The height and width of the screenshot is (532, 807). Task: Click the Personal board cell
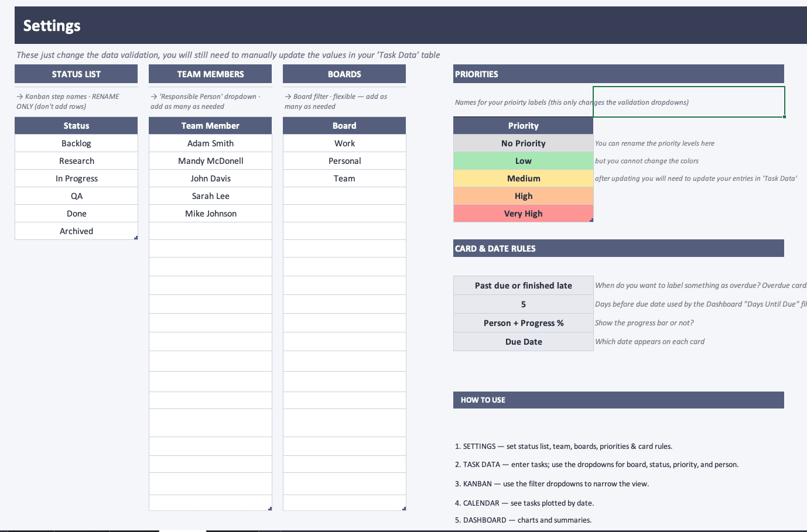(x=344, y=161)
